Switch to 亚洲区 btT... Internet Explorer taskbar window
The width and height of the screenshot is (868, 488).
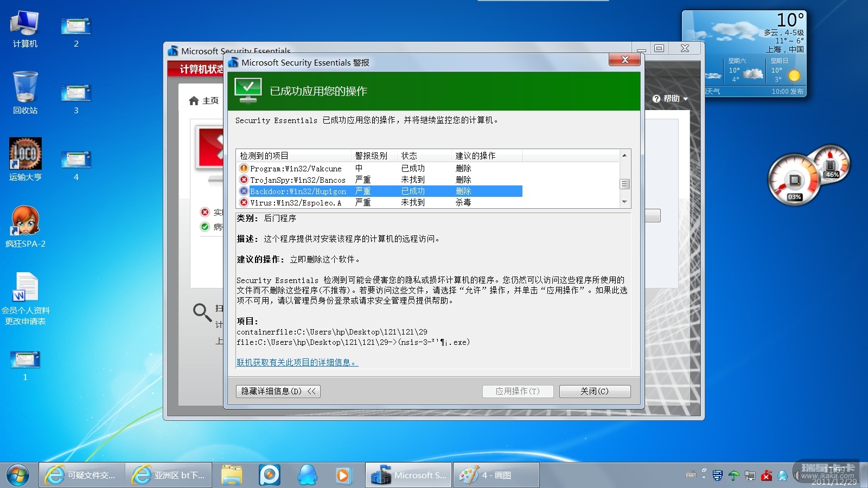click(x=169, y=475)
